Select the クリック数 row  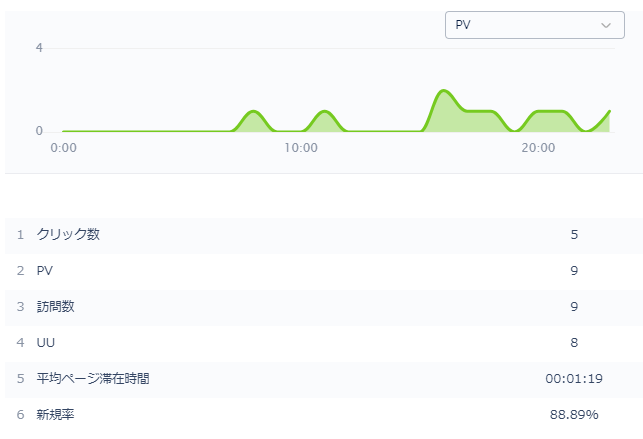[322, 234]
